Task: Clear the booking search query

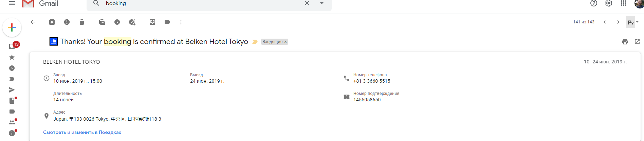Action: pyautogui.click(x=307, y=3)
